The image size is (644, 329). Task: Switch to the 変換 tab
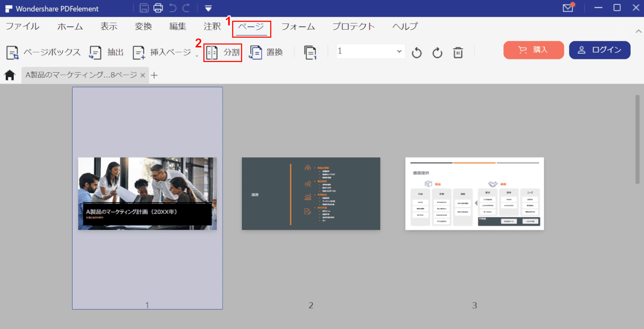pyautogui.click(x=143, y=27)
